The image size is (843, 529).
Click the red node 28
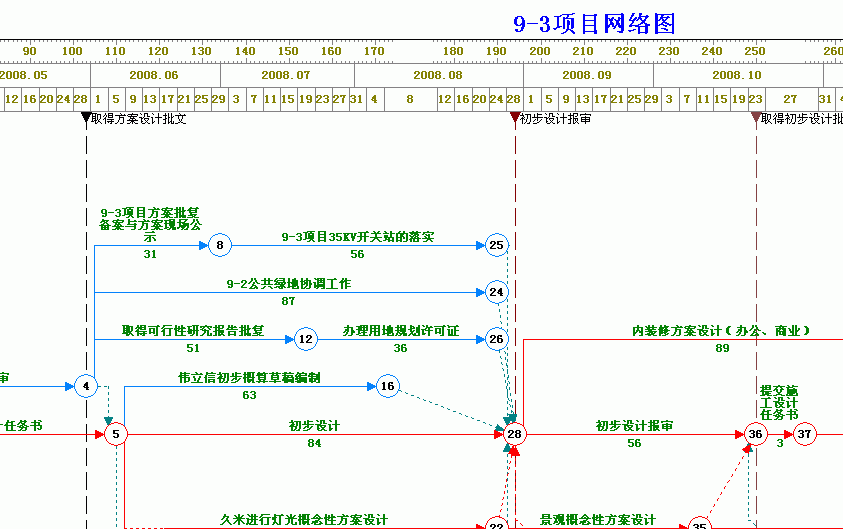point(515,434)
